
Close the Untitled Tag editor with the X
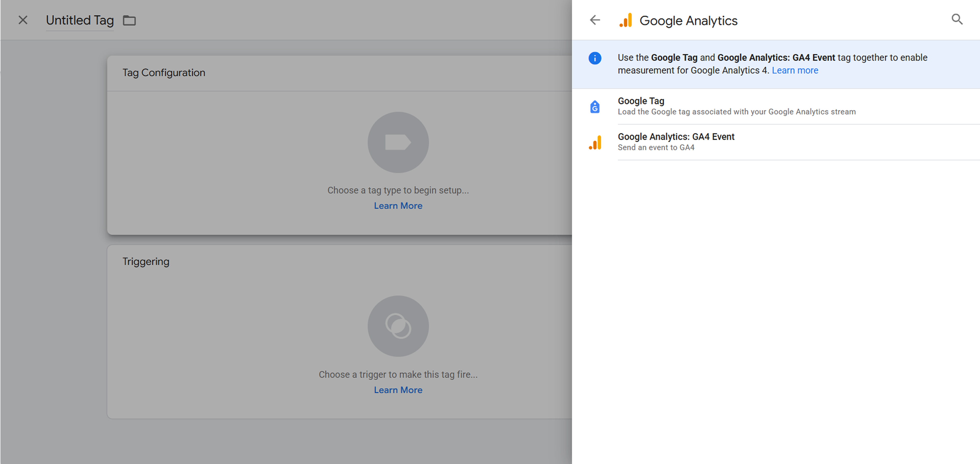click(23, 20)
